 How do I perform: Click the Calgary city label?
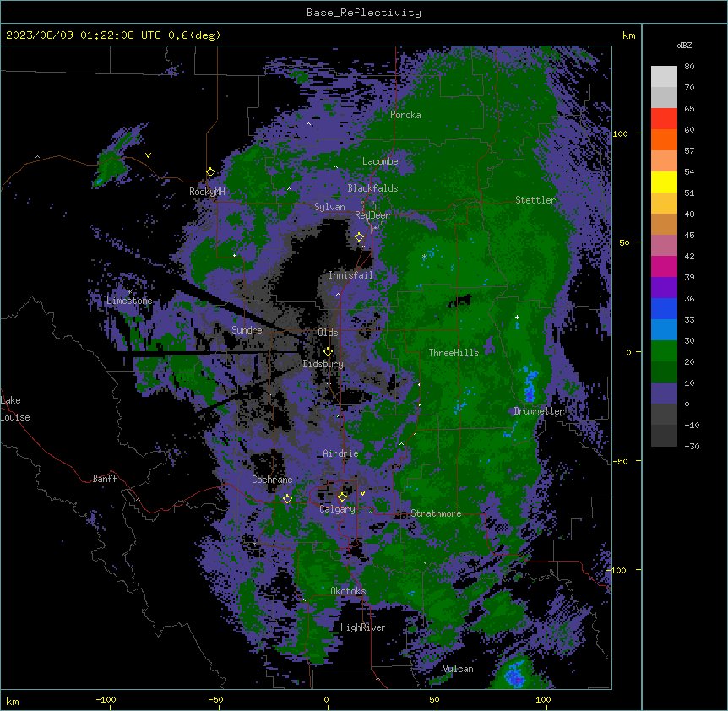(337, 509)
